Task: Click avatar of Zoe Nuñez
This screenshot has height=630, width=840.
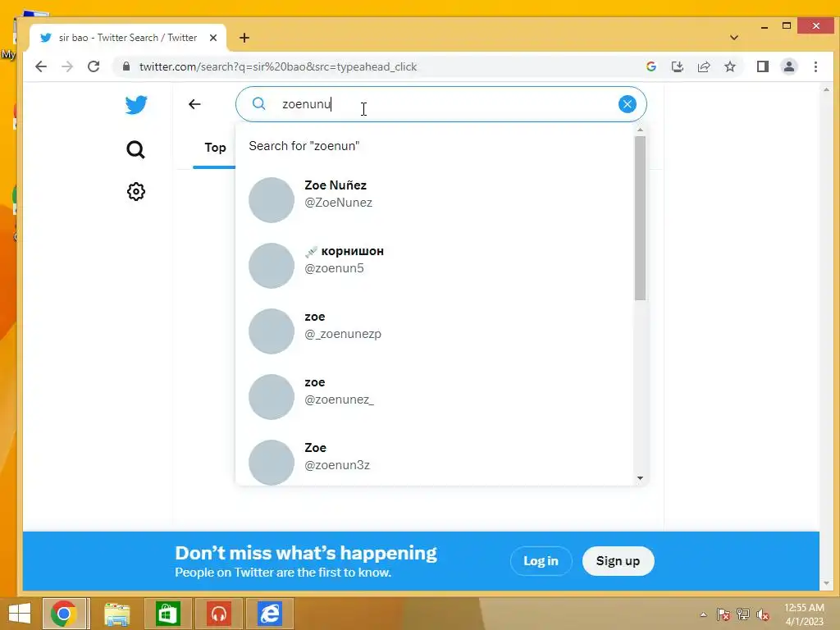Action: click(x=272, y=200)
